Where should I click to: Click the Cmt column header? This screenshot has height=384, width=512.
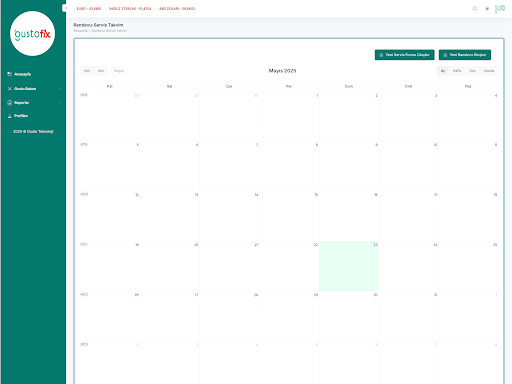point(409,86)
